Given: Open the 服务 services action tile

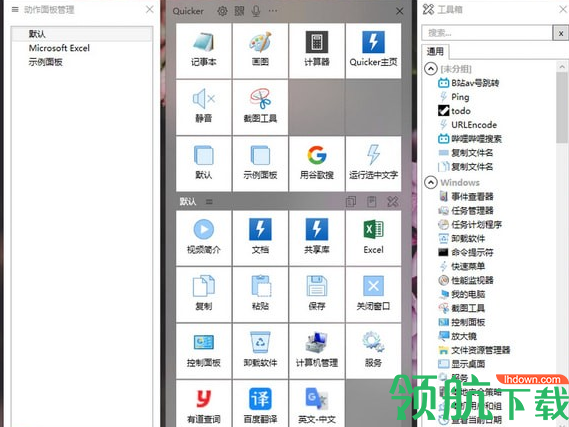Looking at the screenshot, I should click(x=373, y=352).
